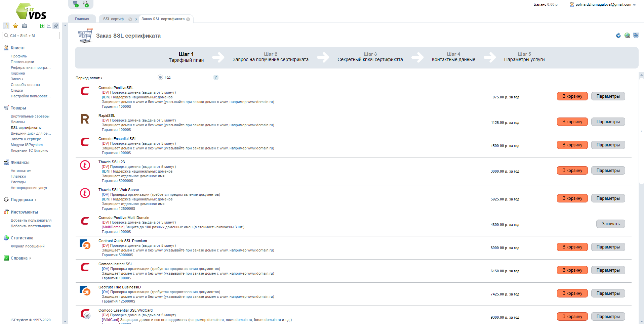The image size is (644, 324).
Task: Add RapidSSL to cart
Action: point(572,122)
